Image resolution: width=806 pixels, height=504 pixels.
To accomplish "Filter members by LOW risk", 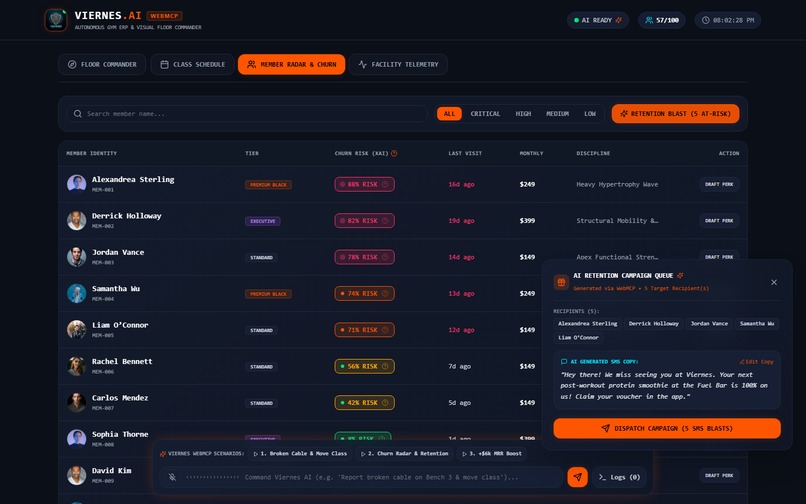I will (590, 114).
